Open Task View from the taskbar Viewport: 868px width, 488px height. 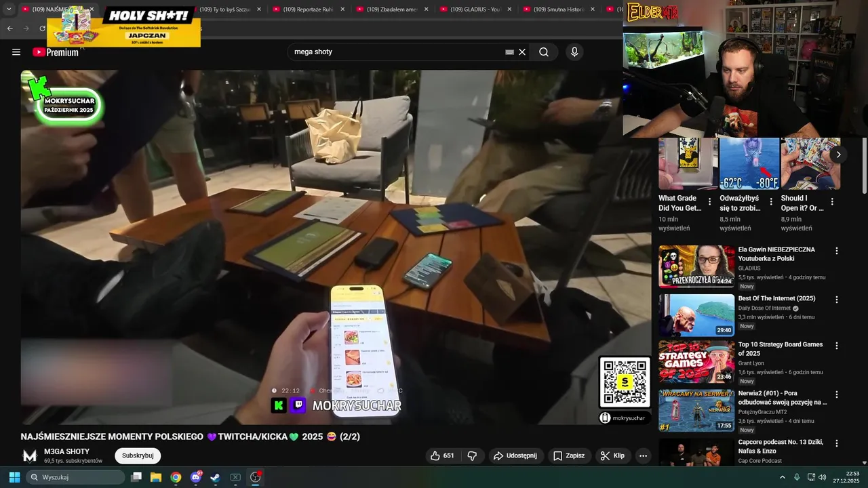[136, 477]
